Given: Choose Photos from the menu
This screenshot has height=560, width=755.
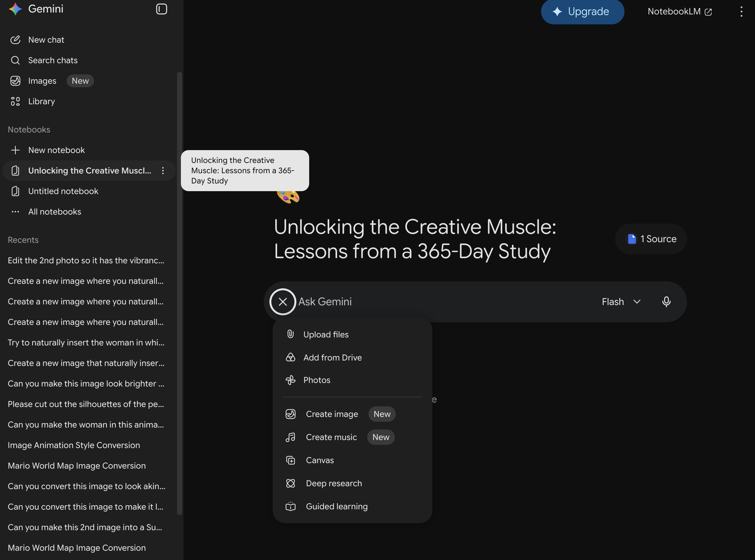Looking at the screenshot, I should pos(352,380).
